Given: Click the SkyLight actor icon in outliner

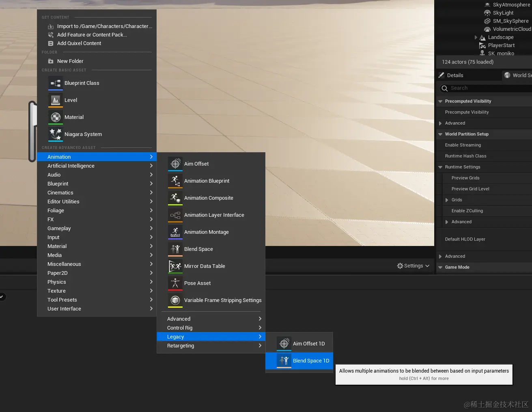Looking at the screenshot, I should coord(487,13).
